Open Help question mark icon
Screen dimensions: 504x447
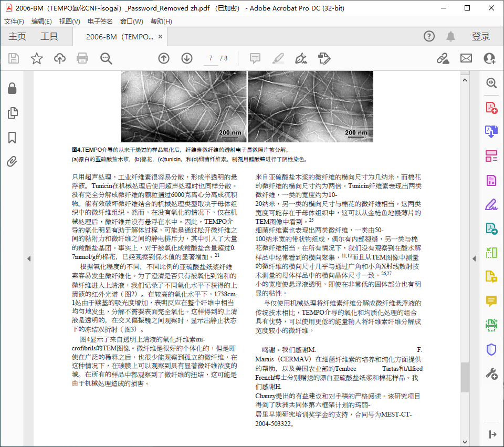[x=429, y=36]
